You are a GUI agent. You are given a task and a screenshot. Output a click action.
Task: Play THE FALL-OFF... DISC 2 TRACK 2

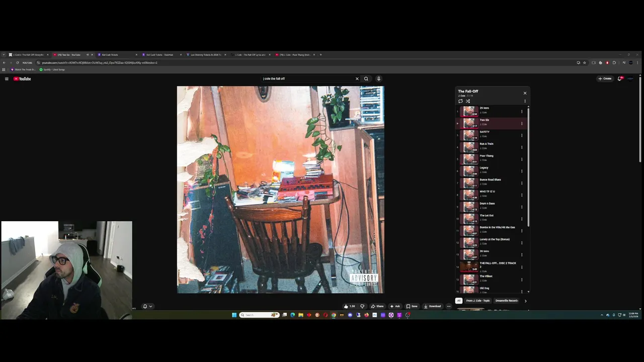(x=491, y=267)
